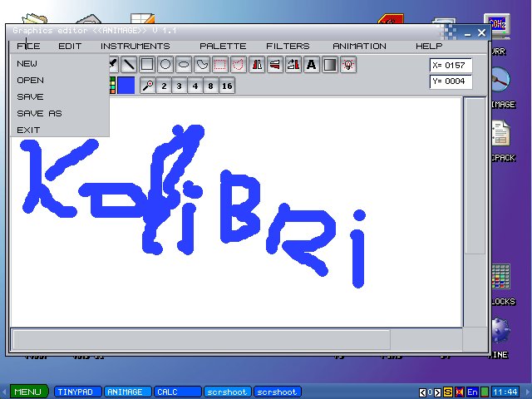Viewport: 532px width, 399px height.
Task: Select the Text tool with letter A
Action: pos(312,64)
